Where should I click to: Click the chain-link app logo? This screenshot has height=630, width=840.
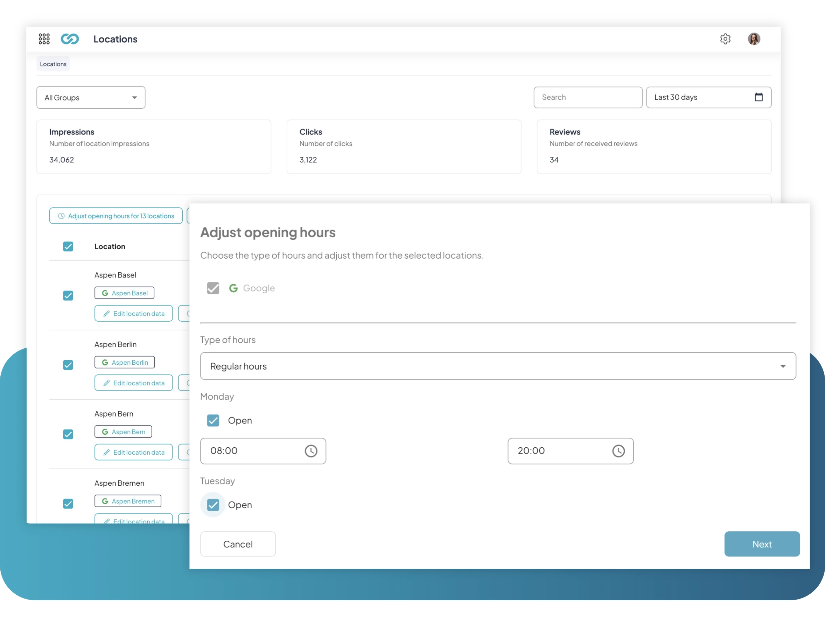[x=70, y=39]
